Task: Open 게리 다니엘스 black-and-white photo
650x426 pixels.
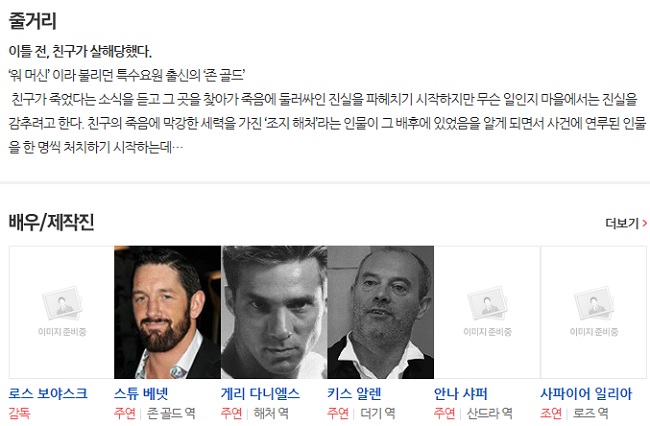Action: (x=274, y=312)
